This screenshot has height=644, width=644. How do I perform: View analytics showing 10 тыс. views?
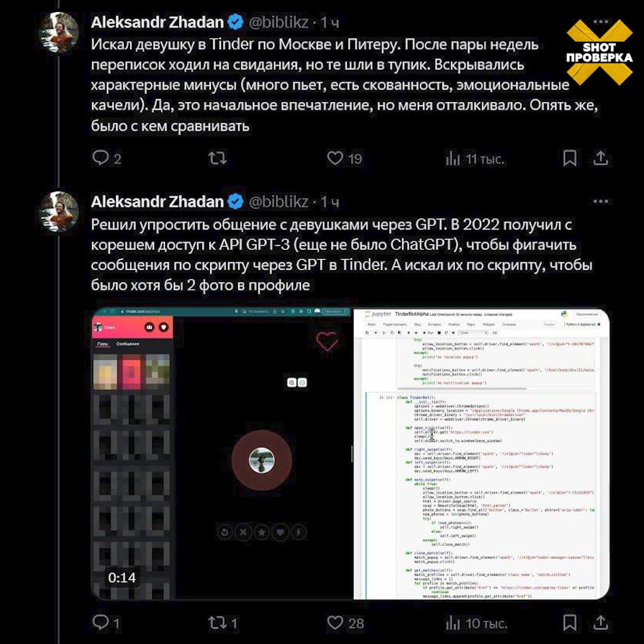(476, 624)
